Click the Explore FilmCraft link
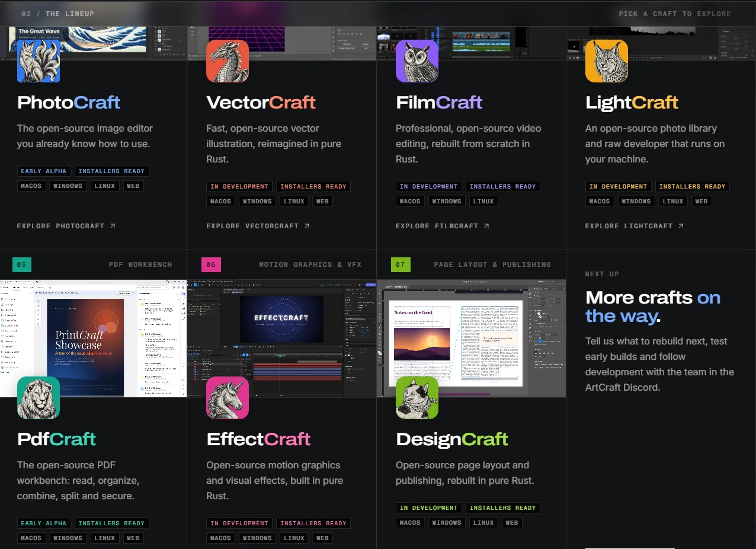The height and width of the screenshot is (549, 756). pos(443,226)
